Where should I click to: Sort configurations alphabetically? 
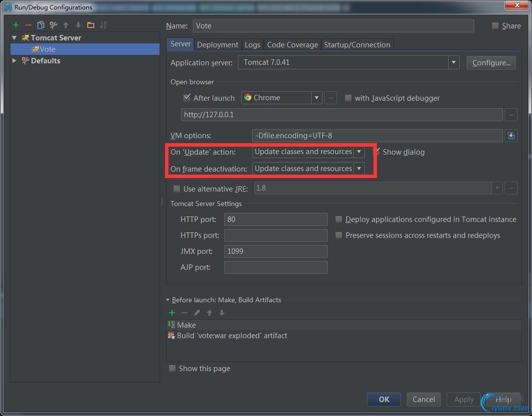point(103,25)
